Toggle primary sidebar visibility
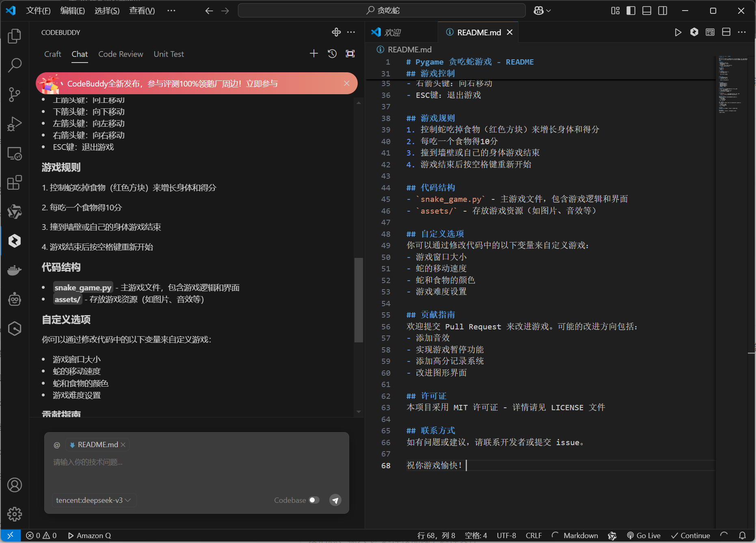This screenshot has height=543, width=756. (631, 11)
